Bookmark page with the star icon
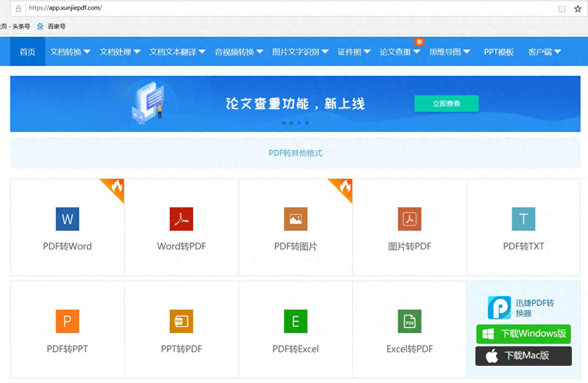588x383 pixels. pyautogui.click(x=578, y=9)
